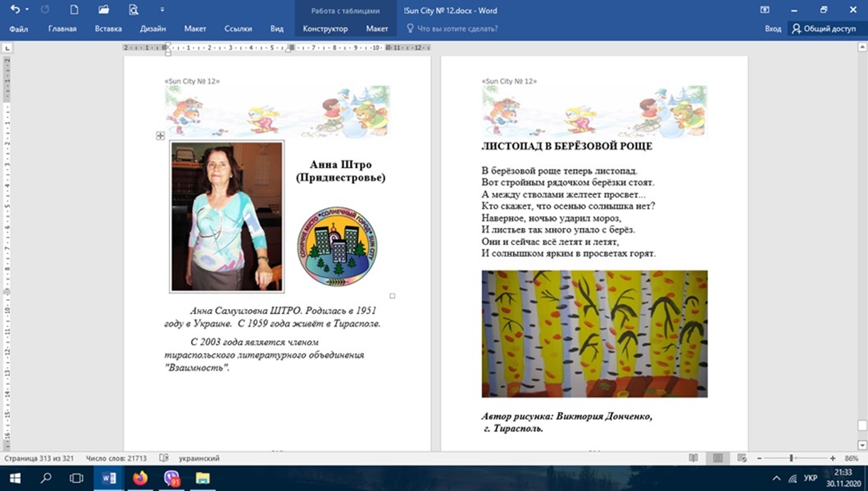Screen dimensions: 868x491
Task: Click the Open folder icon in quick access
Action: pos(103,10)
